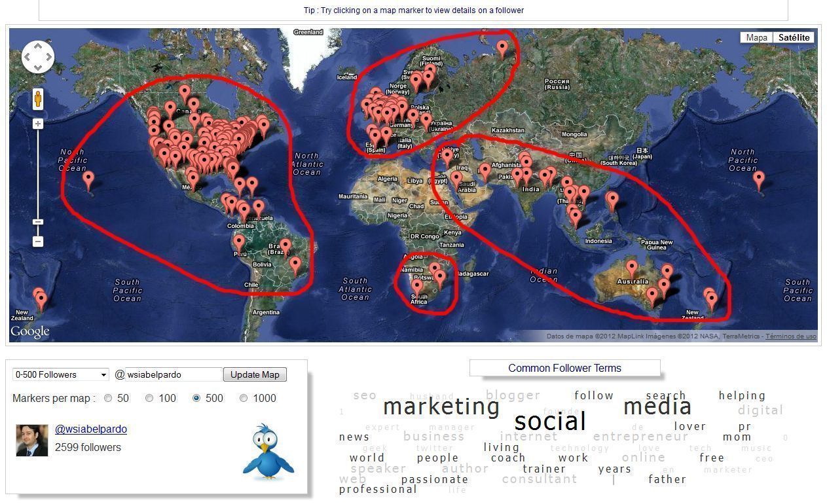The width and height of the screenshot is (827, 504).
Task: Click the marker over the Philippines
Action: [613, 201]
